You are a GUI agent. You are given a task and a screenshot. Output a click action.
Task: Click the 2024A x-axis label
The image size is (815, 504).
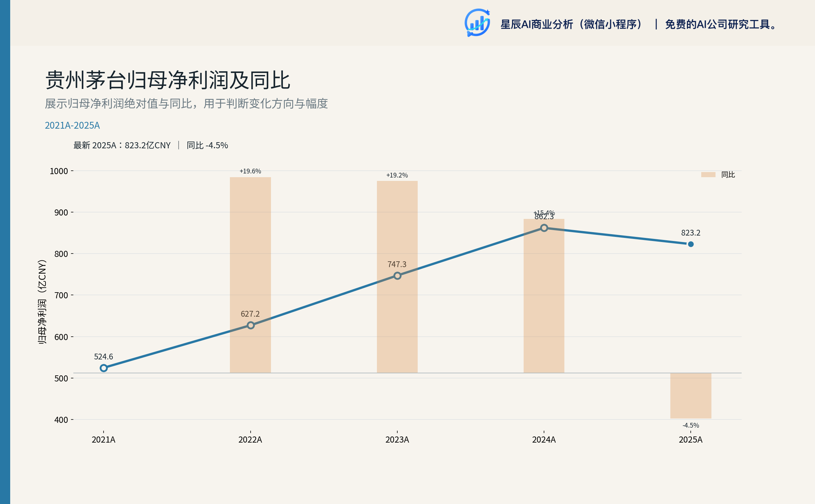coord(544,440)
